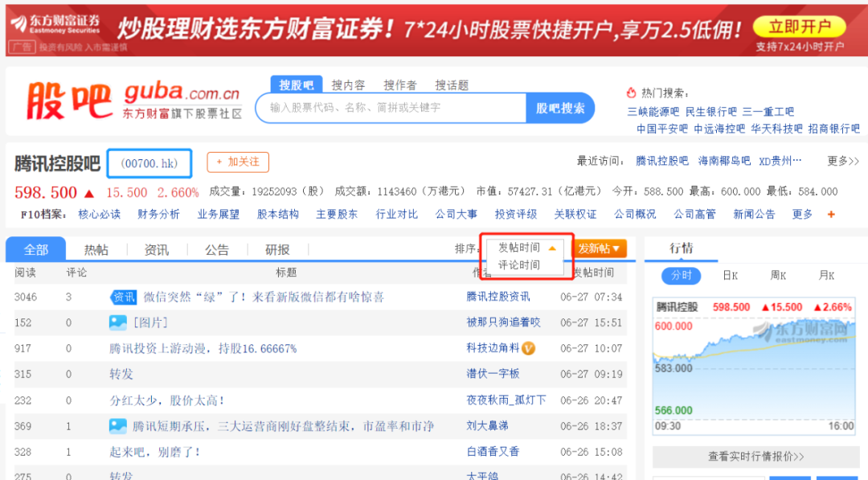The height and width of the screenshot is (480, 868).
Task: Choose 评论时间 in sort dropdown
Action: 518,265
